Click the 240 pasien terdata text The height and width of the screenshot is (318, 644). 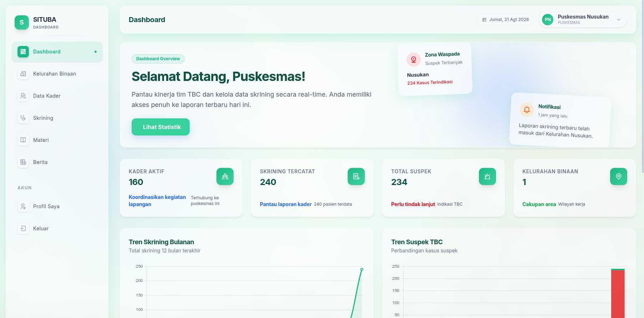[x=333, y=204]
